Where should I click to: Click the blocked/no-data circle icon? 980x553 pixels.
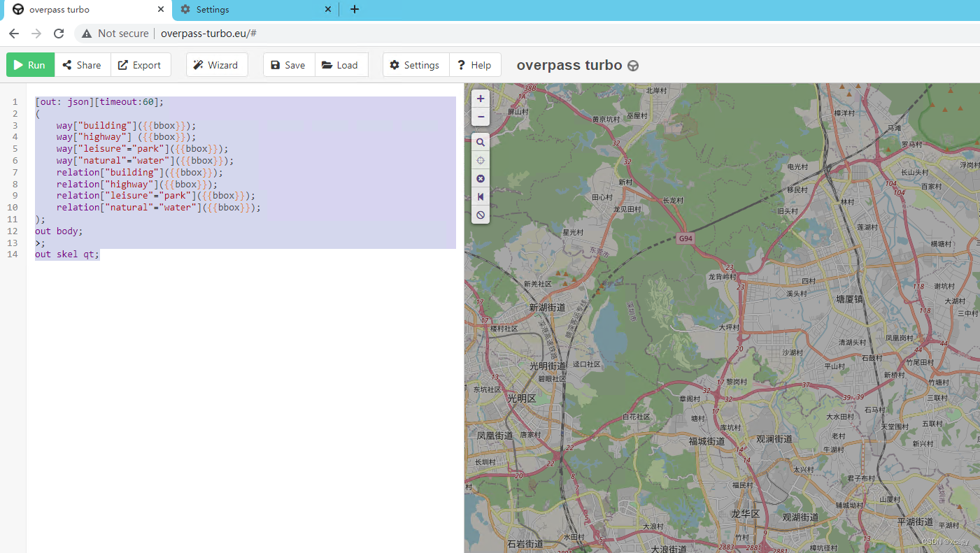coord(481,215)
